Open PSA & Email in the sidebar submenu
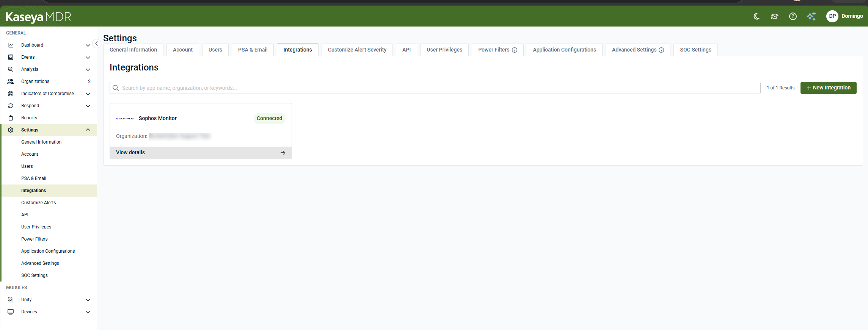 [49, 178]
